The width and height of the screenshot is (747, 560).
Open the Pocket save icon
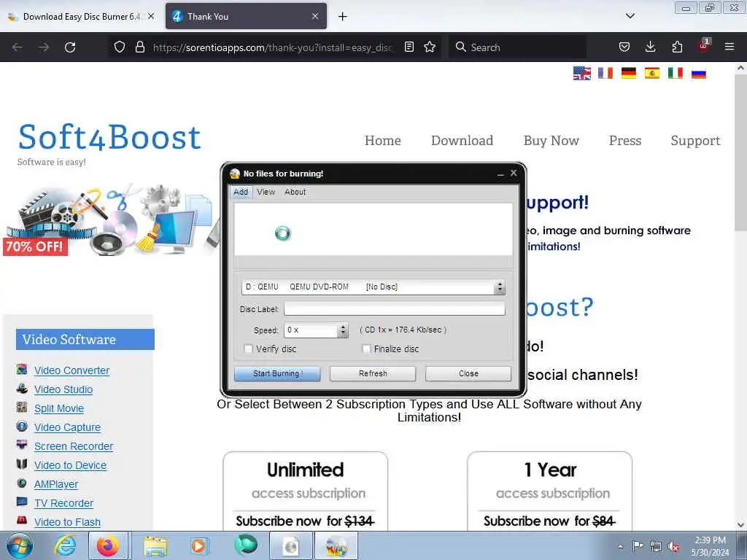[624, 47]
